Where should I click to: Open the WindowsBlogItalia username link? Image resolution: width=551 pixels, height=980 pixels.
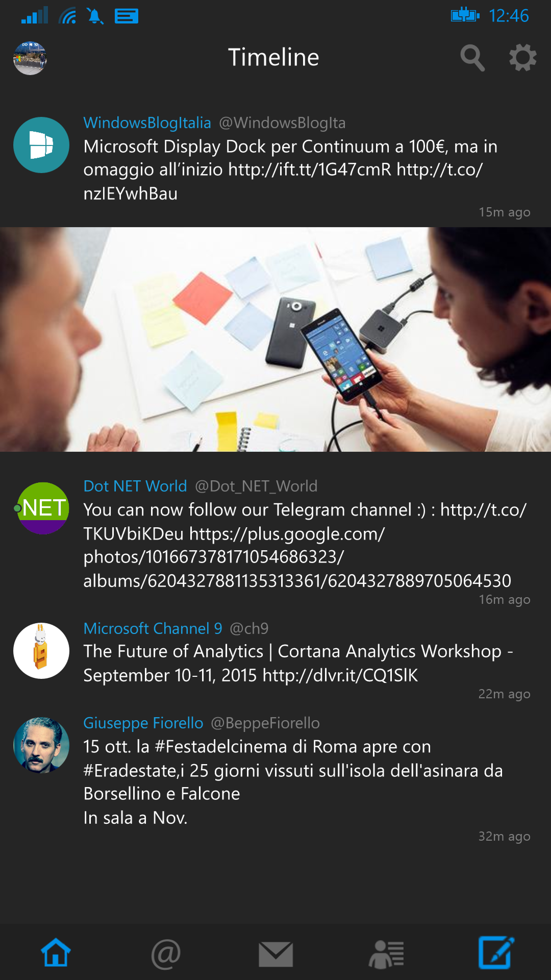(x=147, y=122)
